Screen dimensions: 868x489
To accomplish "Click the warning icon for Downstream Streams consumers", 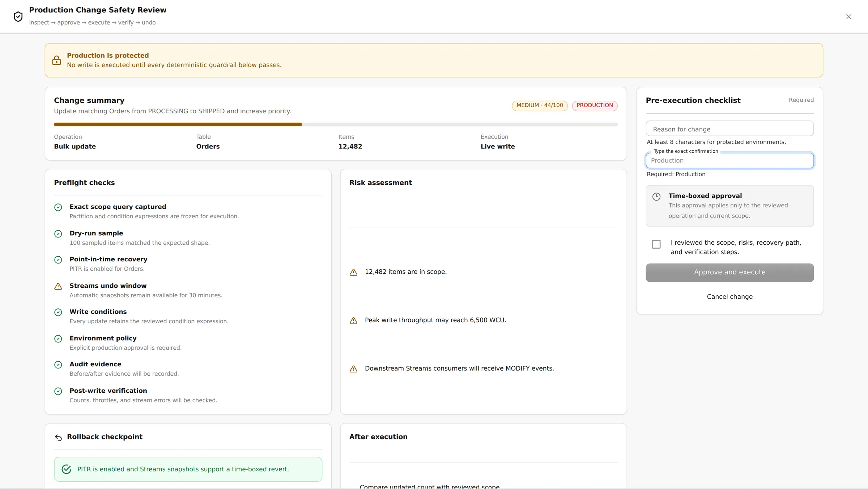I will (x=353, y=369).
